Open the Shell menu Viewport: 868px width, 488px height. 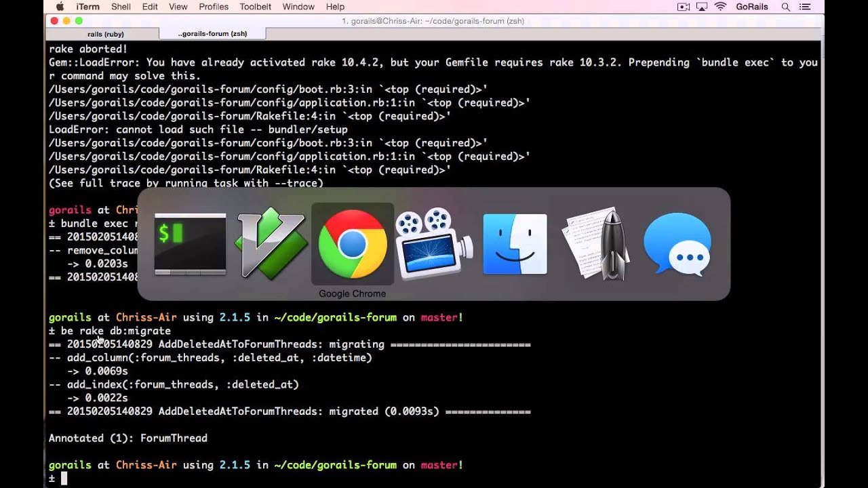121,7
